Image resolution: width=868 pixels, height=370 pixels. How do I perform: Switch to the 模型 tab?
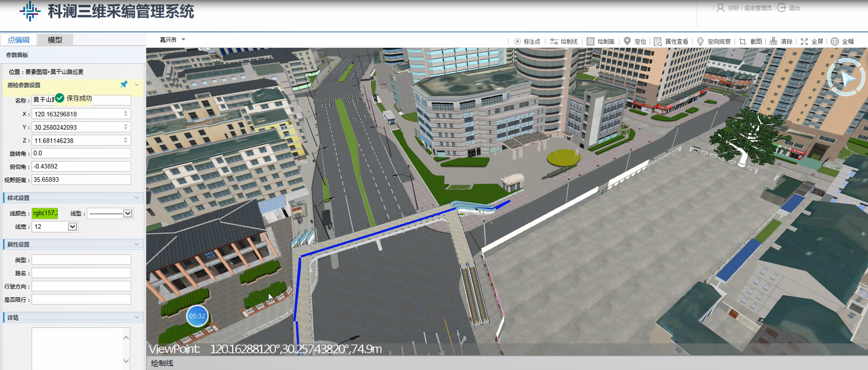[x=55, y=40]
